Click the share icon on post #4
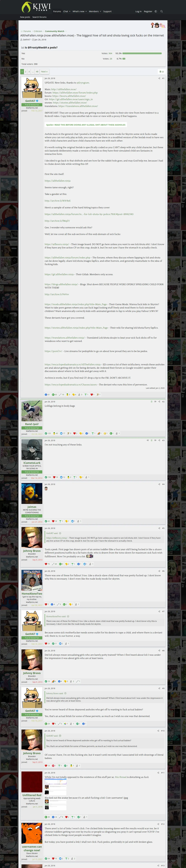This screenshot has width=186, height=868. [159, 484]
